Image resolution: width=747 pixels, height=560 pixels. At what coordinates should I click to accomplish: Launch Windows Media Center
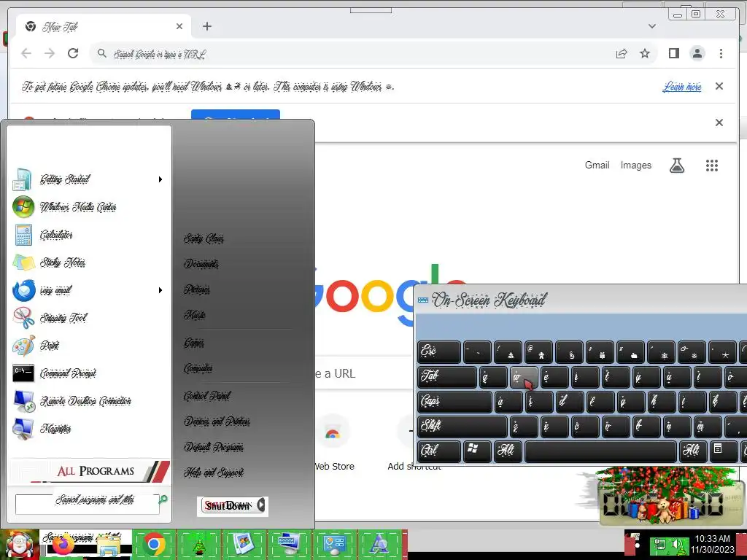click(x=88, y=207)
